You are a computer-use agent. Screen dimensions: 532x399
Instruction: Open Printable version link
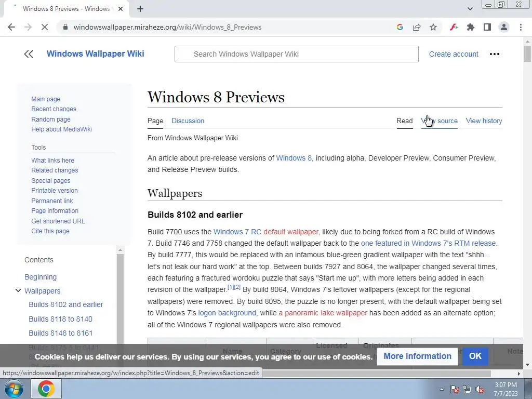pos(54,190)
